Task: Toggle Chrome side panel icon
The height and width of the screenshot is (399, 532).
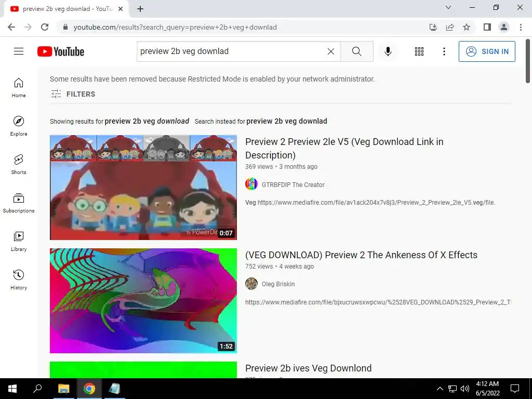Action: [487, 27]
